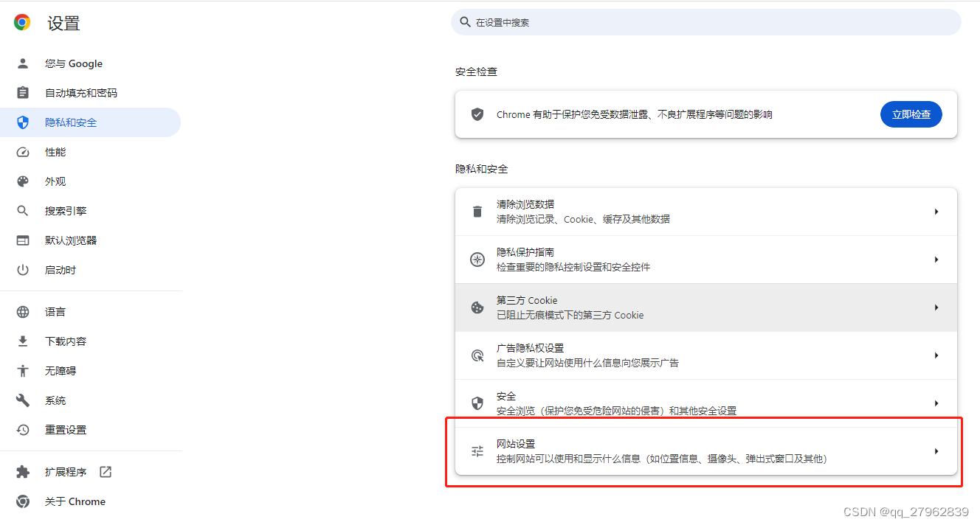The width and height of the screenshot is (980, 525).
Task: Click the magnifier icon for 搜索引擎
Action: click(23, 211)
